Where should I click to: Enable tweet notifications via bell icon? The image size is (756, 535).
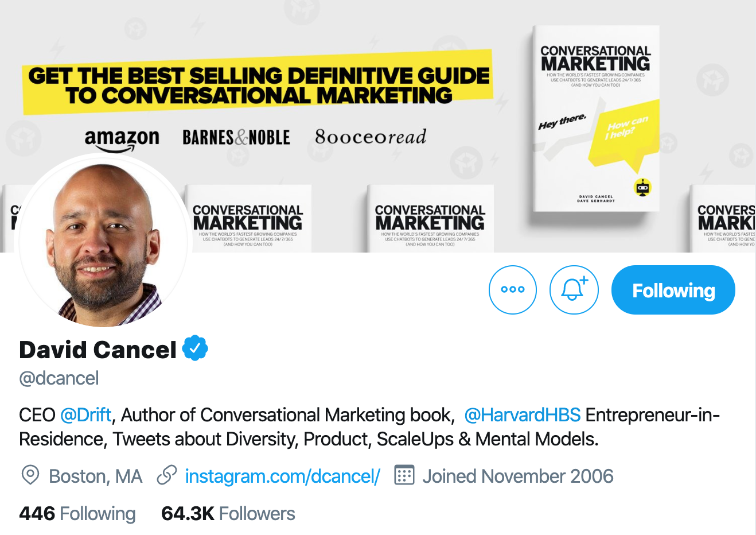[x=574, y=290]
